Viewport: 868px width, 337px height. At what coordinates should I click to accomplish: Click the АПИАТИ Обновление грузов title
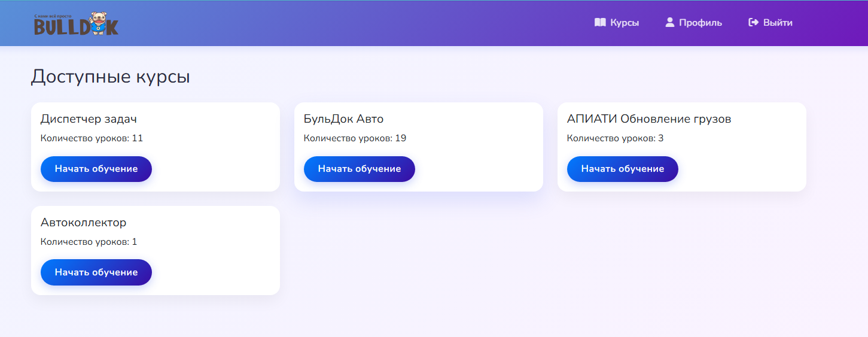click(x=649, y=119)
